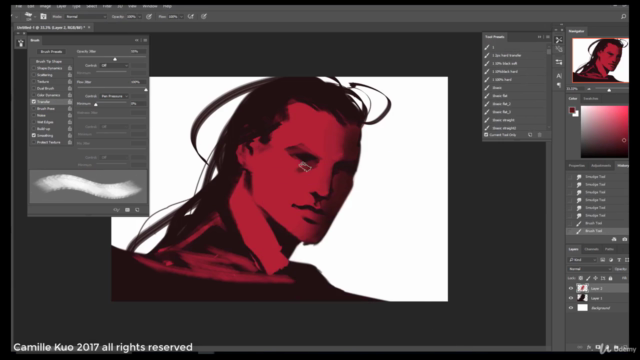Open tool preset picker arrow at far left
This screenshot has height=360, width=640.
[17, 17]
